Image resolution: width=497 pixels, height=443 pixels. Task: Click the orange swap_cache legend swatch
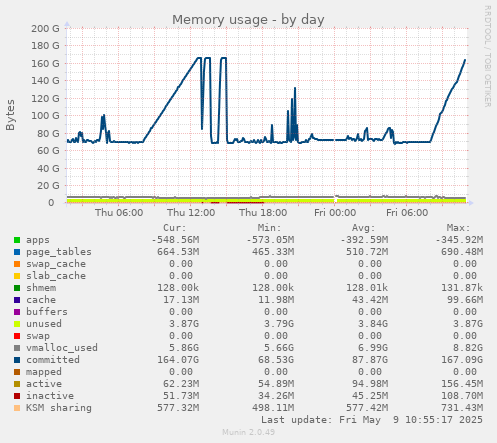pos(17,264)
